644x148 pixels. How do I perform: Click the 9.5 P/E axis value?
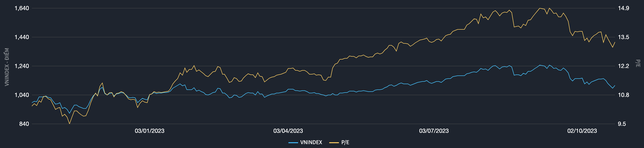[x=622, y=124]
